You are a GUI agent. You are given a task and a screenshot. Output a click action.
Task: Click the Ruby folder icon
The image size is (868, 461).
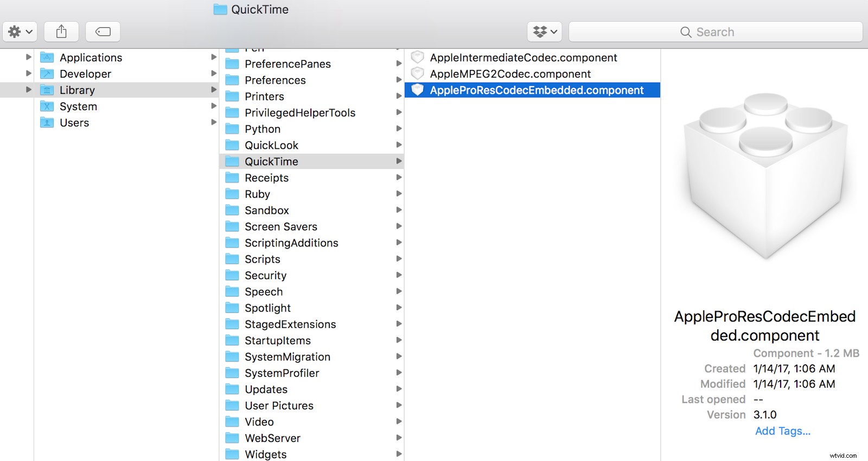[x=232, y=194]
